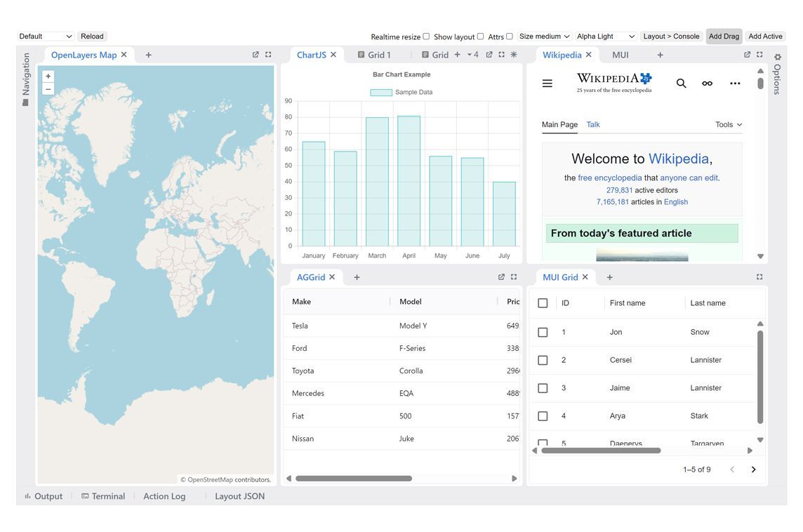Open the Terminal bottom tab
803x532 pixels.
click(103, 496)
